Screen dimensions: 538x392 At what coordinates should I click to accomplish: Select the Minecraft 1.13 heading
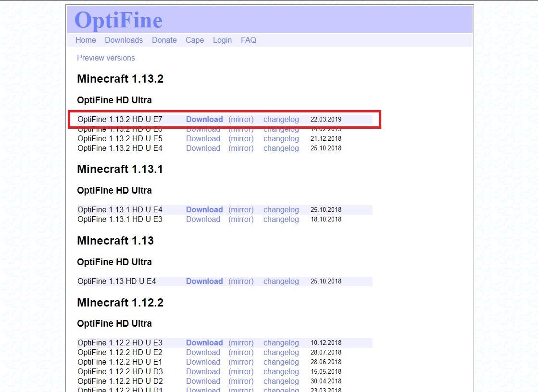(x=115, y=241)
